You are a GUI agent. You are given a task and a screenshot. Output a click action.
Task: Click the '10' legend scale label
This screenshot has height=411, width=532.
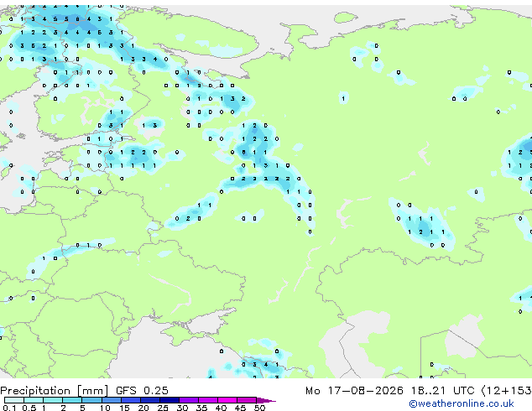[105, 408]
